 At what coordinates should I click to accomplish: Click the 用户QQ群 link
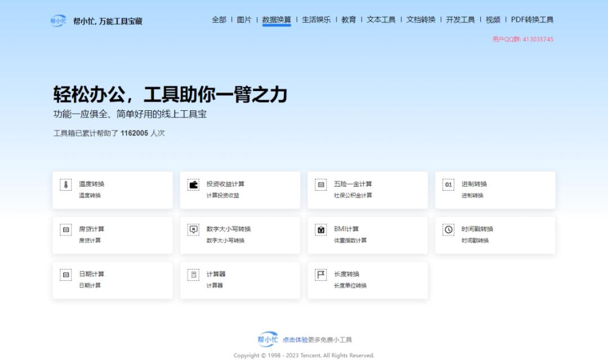[x=522, y=39]
